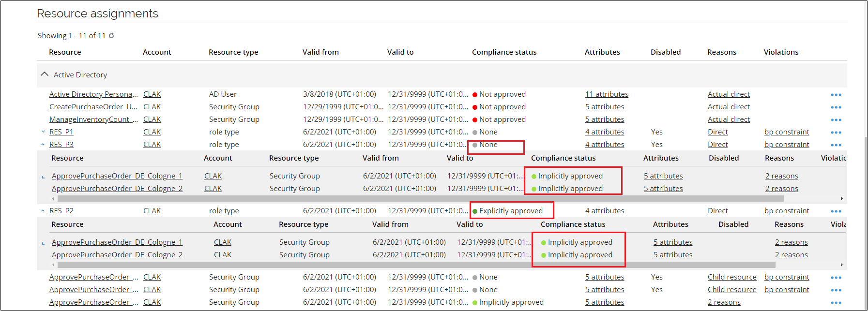
Task: Sort by top Compliance status column header
Action: point(504,52)
